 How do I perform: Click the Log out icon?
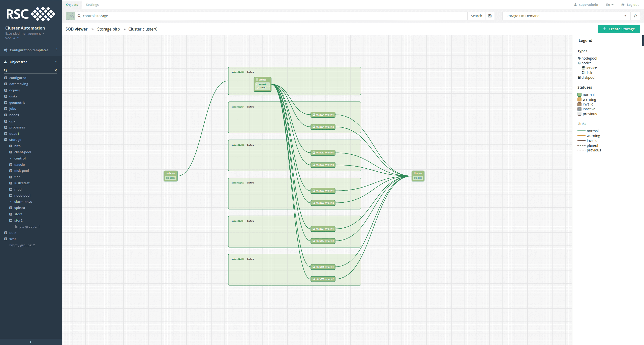pyautogui.click(x=623, y=5)
